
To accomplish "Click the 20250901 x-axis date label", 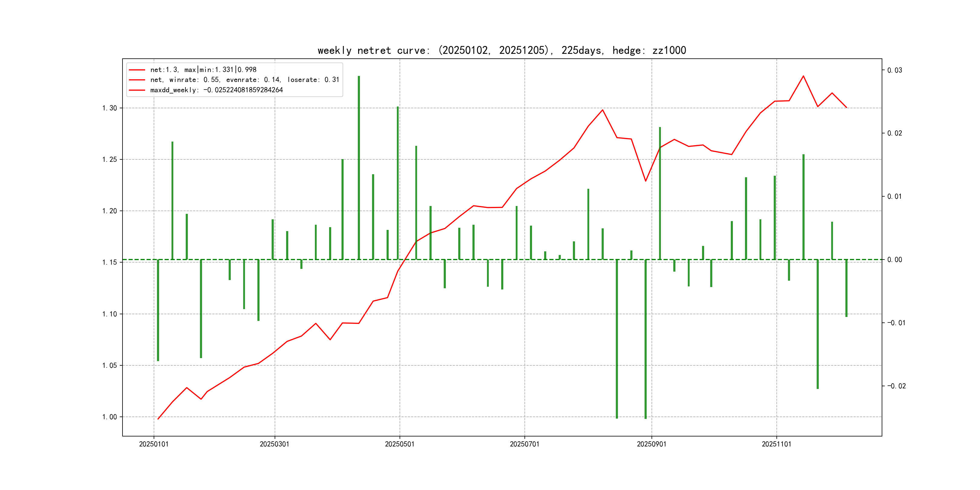I will [x=651, y=444].
